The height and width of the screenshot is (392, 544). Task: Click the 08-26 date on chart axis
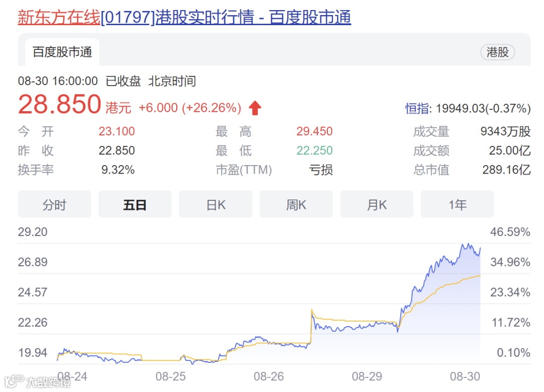pos(268,376)
